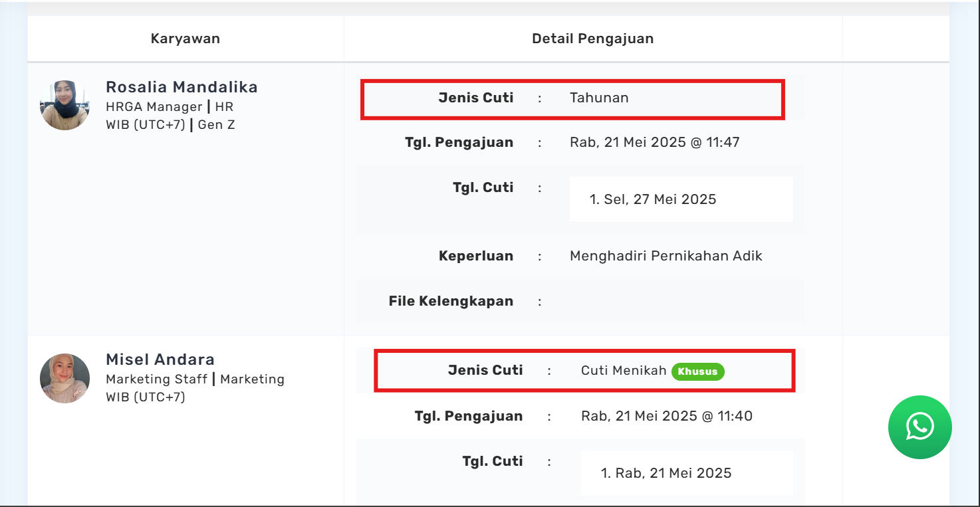This screenshot has height=507, width=980.
Task: Select the green Khusus badge
Action: [697, 371]
